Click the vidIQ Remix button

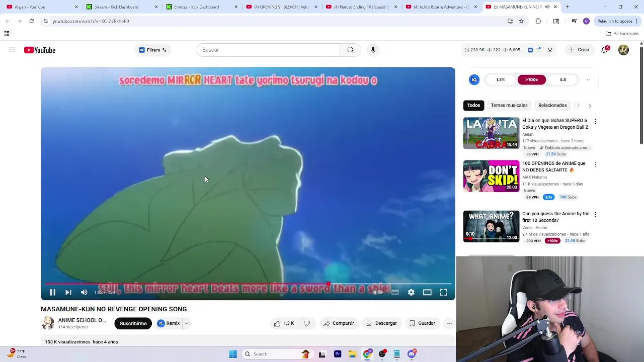(x=169, y=323)
